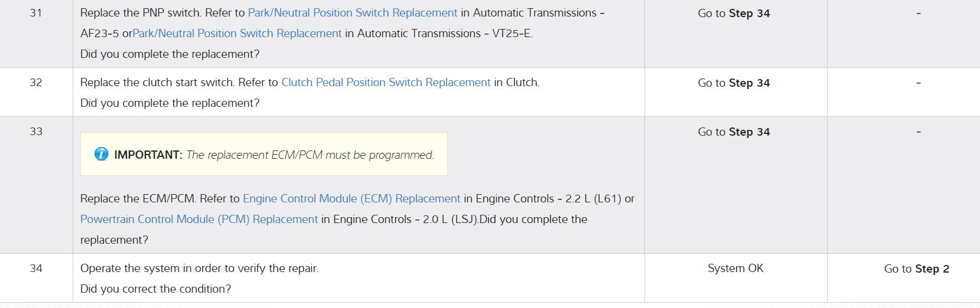980x308 pixels.
Task: Click "Go to Step 34" in the ECM/PCM replacement row
Action: pyautogui.click(x=734, y=132)
